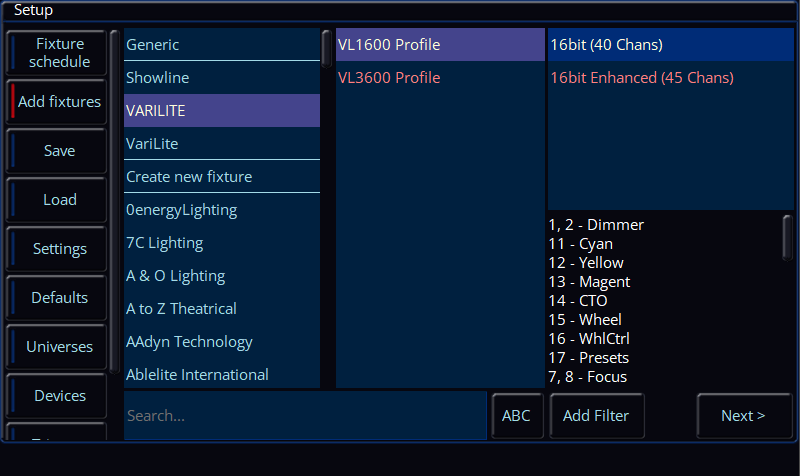Image resolution: width=800 pixels, height=476 pixels.
Task: Click the manufacturer list scrollbar handle
Action: (x=327, y=49)
